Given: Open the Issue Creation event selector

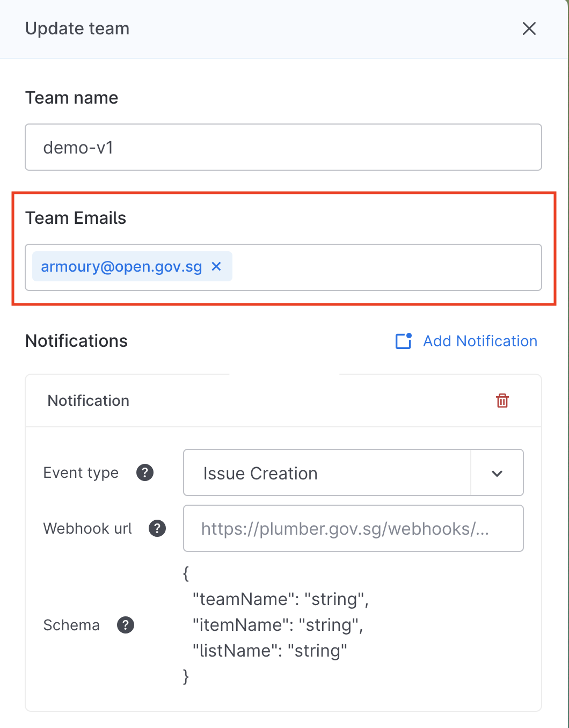Looking at the screenshot, I should point(326,473).
